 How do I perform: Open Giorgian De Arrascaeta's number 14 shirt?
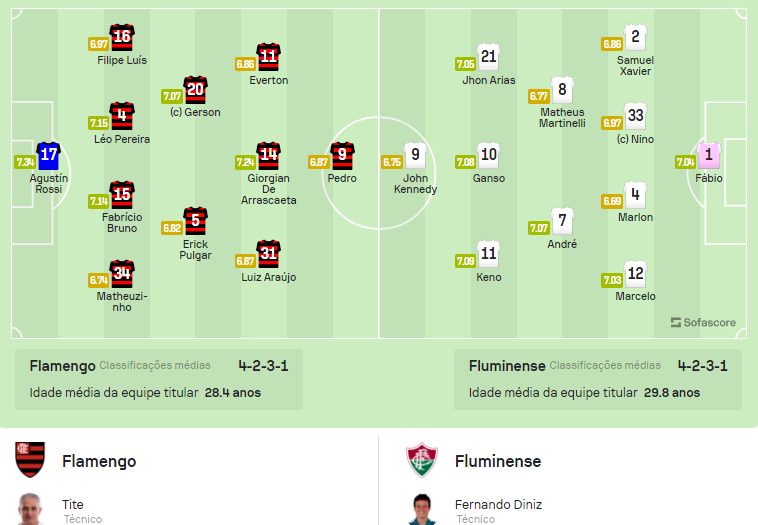tap(268, 155)
